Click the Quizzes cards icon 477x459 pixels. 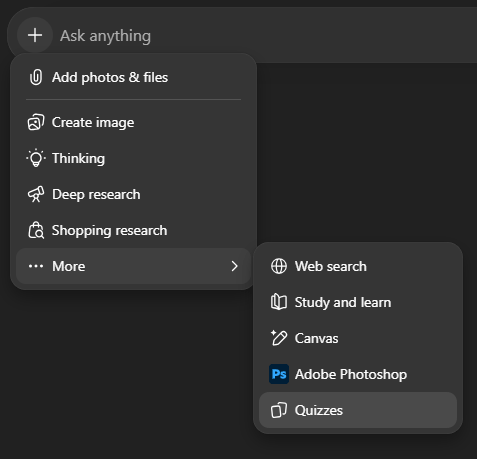pyautogui.click(x=279, y=410)
